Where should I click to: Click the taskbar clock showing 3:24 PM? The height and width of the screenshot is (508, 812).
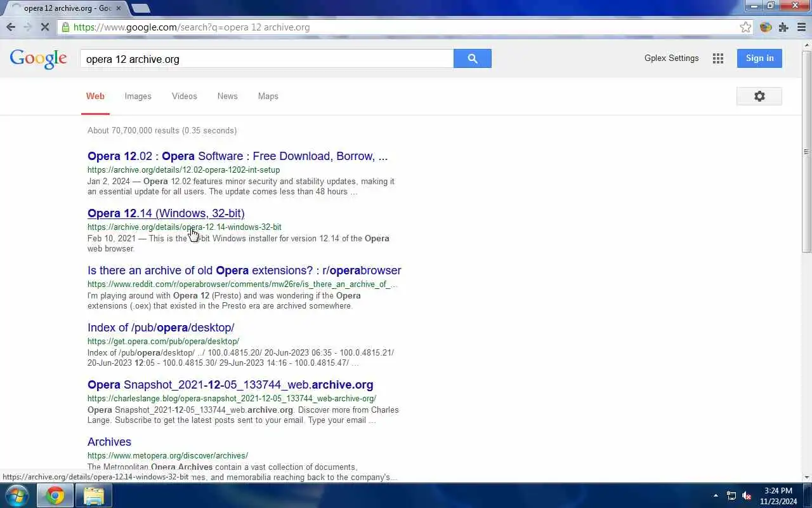click(778, 495)
